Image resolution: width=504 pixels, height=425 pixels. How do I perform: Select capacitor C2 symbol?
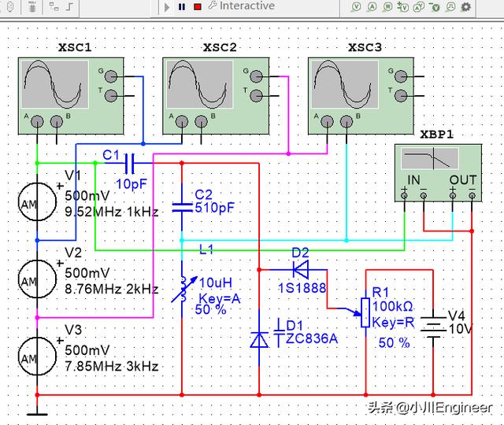click(x=182, y=208)
